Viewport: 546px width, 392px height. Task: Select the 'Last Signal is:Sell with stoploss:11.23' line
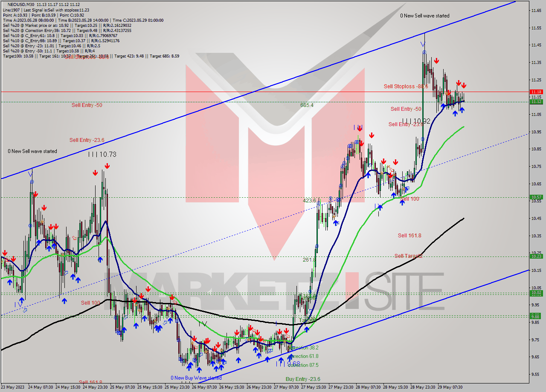pyautogui.click(x=56, y=10)
